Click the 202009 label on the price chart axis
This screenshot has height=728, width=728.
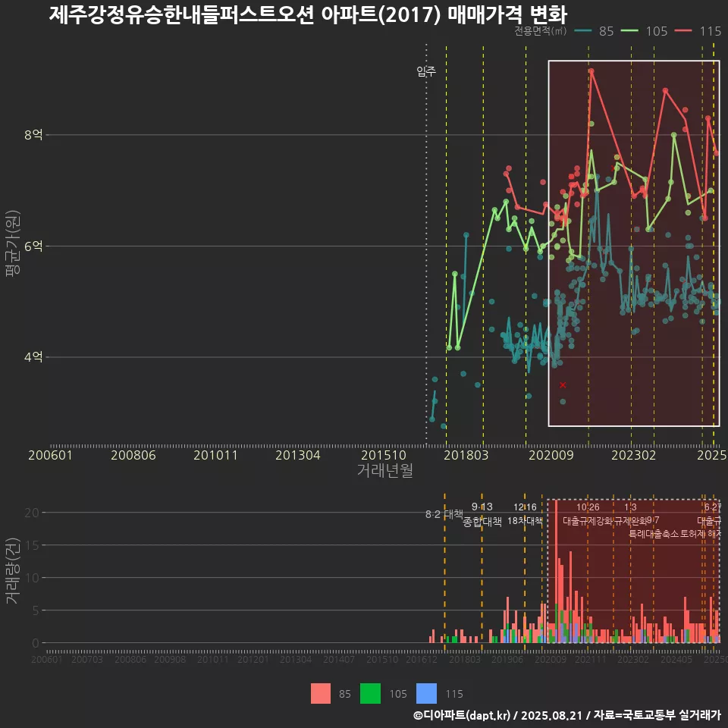pyautogui.click(x=551, y=455)
